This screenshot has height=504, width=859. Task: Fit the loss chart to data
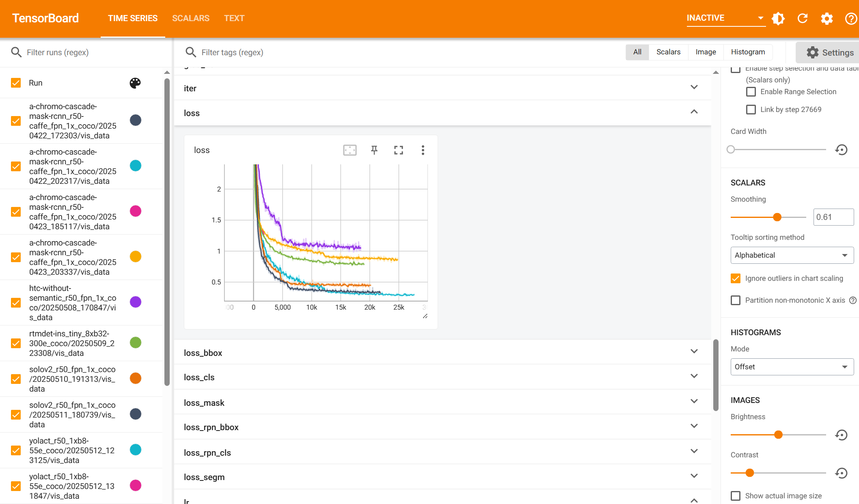(350, 150)
